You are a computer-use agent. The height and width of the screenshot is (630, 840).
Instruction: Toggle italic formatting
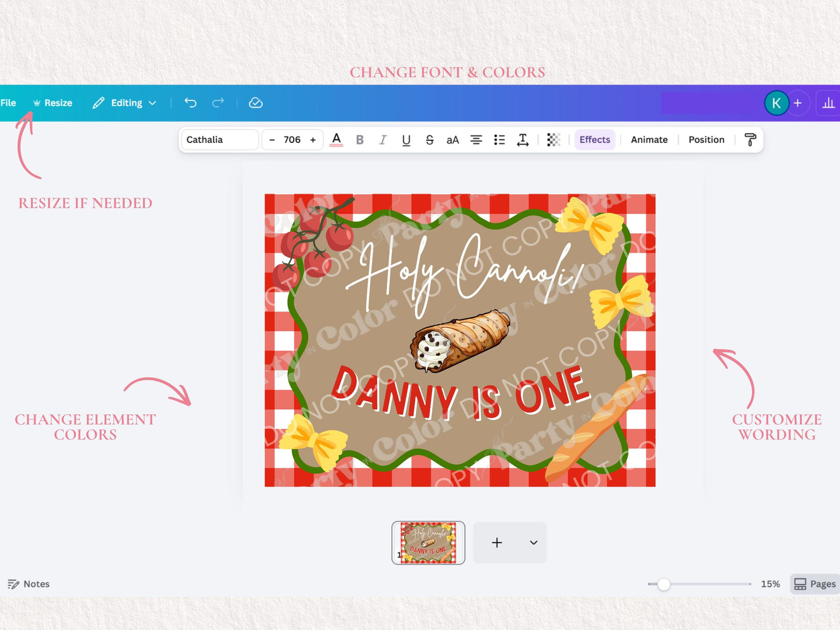pos(383,139)
